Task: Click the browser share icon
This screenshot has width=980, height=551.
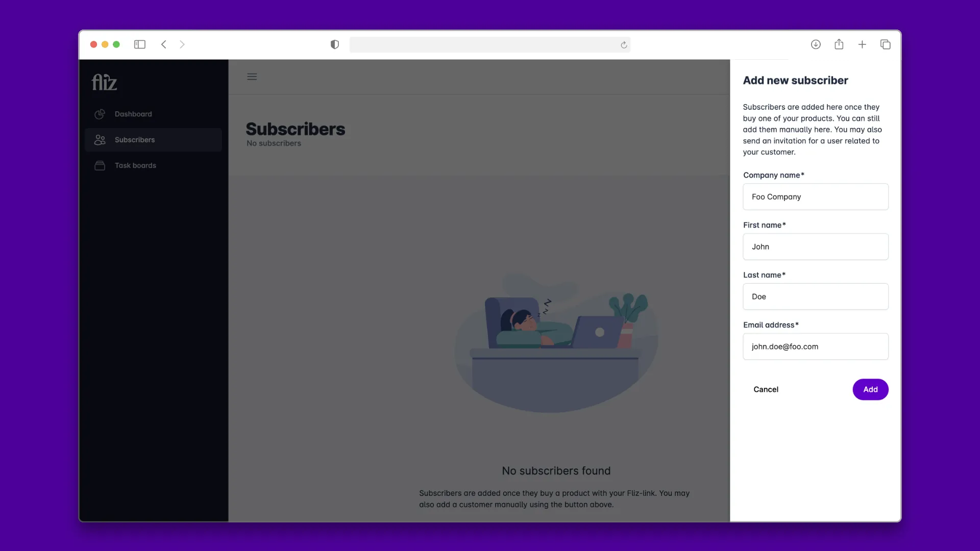Action: pyautogui.click(x=839, y=44)
